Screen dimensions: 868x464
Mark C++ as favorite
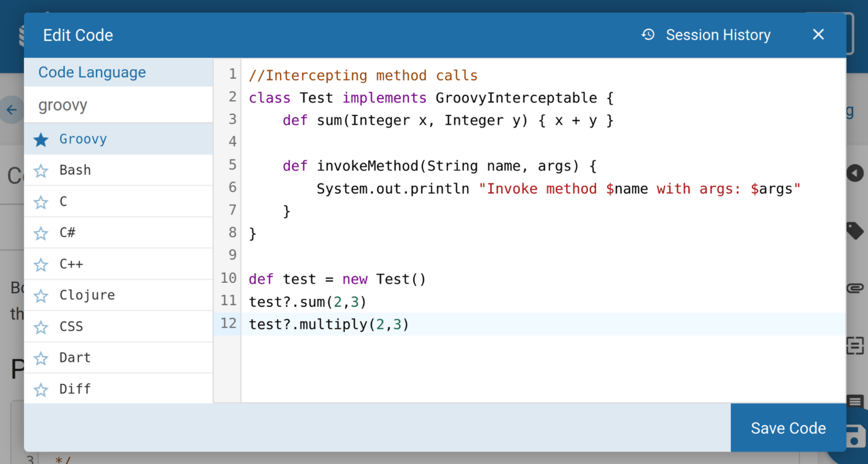41,265
